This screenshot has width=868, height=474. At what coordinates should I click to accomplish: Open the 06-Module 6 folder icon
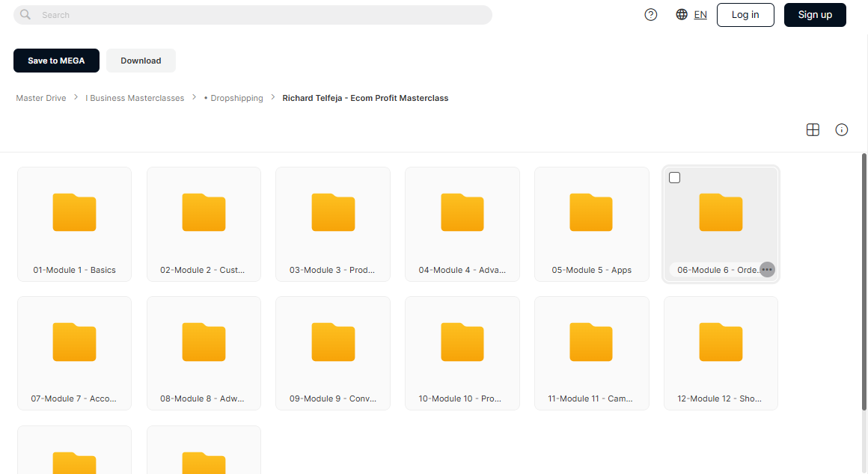[x=721, y=212]
